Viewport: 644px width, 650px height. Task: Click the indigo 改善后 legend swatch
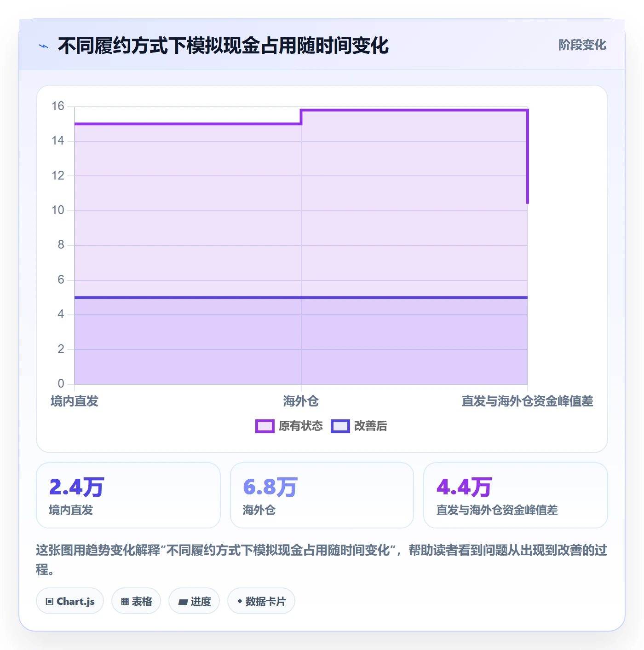[x=340, y=426]
